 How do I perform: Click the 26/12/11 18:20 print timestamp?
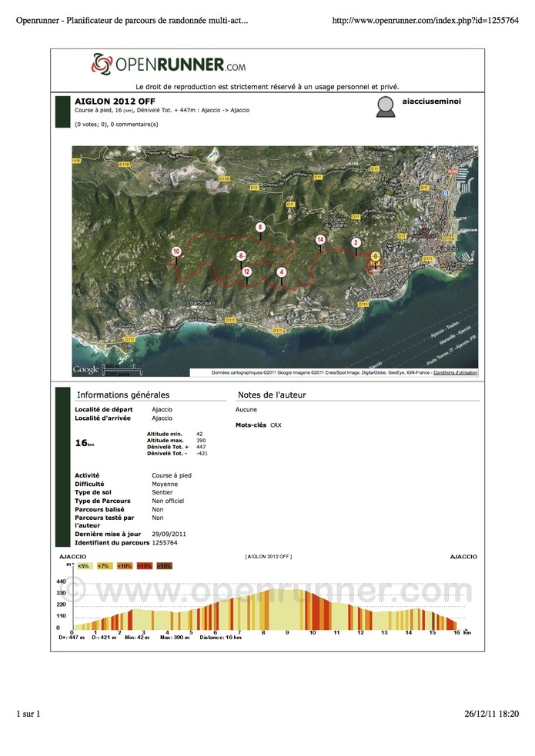pos(492,714)
